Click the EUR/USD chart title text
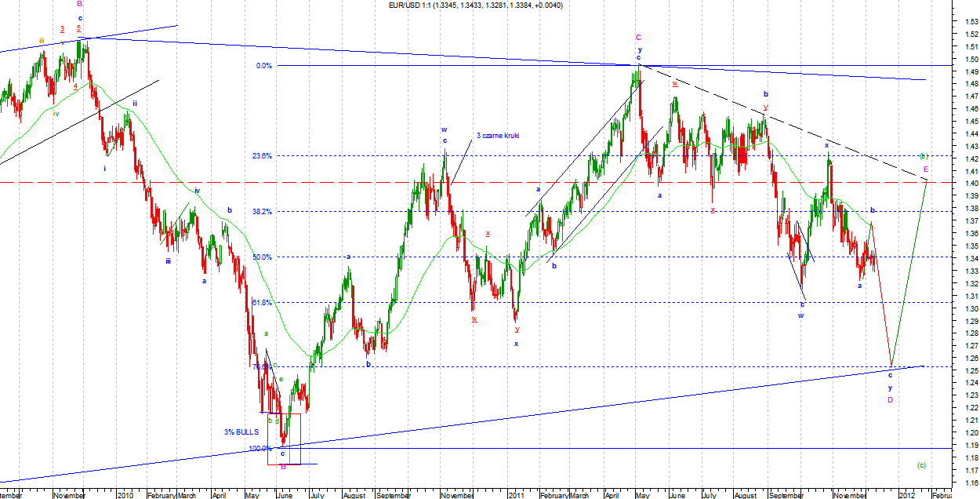The height and width of the screenshot is (499, 980). point(475,5)
